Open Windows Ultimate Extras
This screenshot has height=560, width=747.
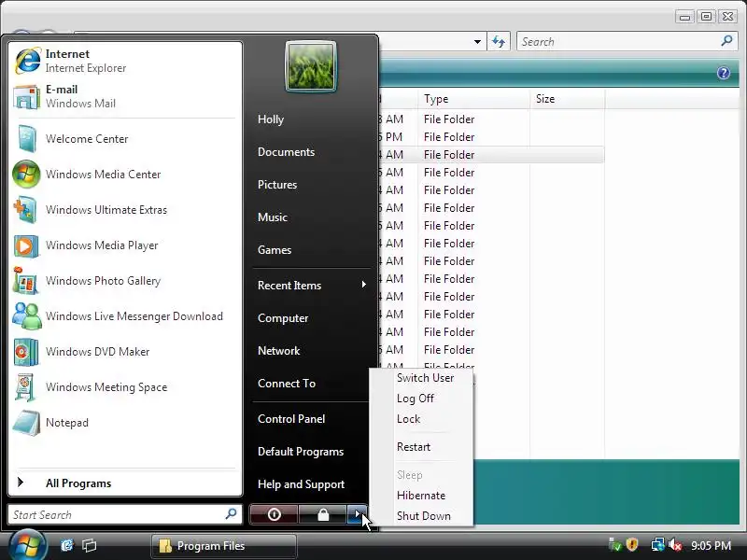[125, 209]
